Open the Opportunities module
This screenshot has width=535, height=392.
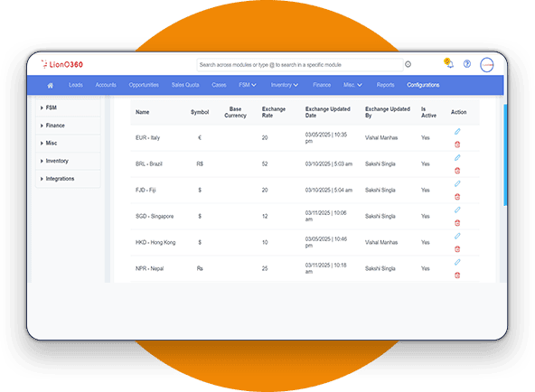point(144,85)
